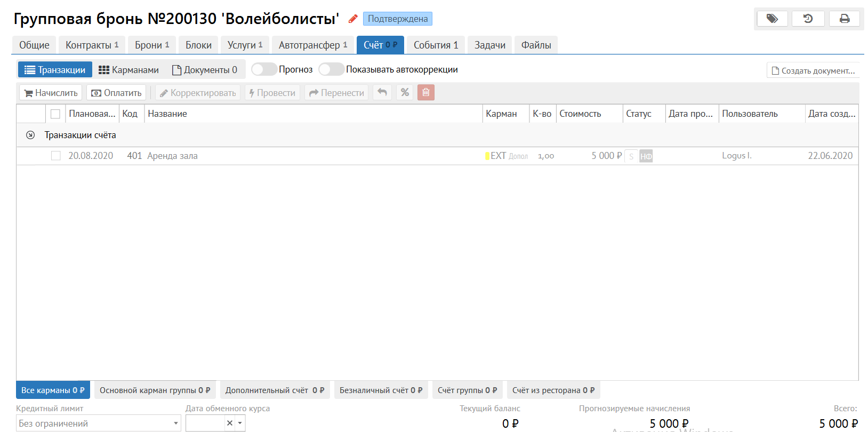Image resolution: width=868 pixels, height=432 pixels.
Task: Select the Блоки tab
Action: click(x=198, y=45)
